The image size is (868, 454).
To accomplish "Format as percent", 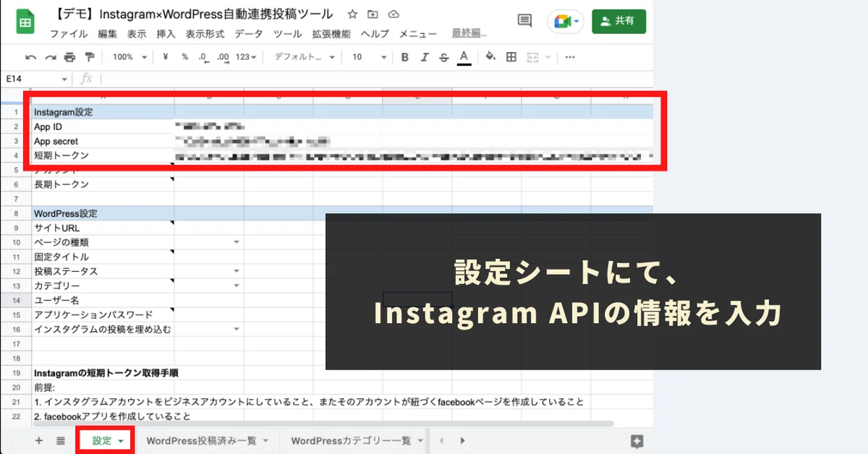I will click(184, 57).
